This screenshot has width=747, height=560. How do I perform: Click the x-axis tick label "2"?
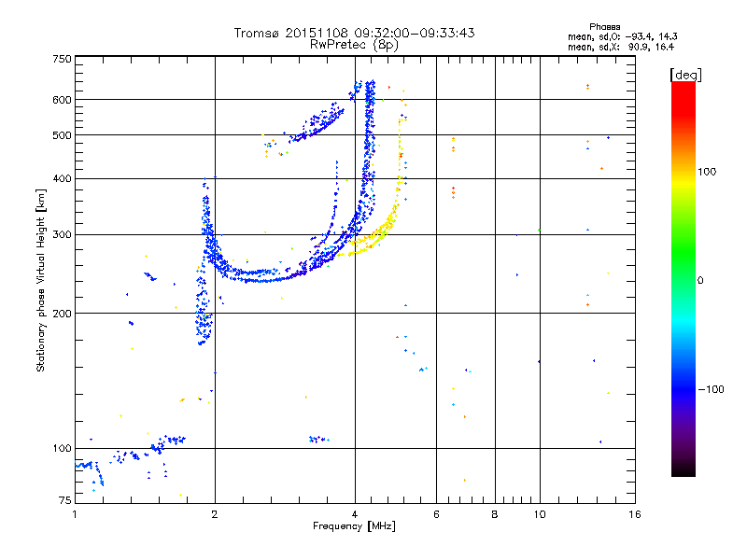(215, 514)
